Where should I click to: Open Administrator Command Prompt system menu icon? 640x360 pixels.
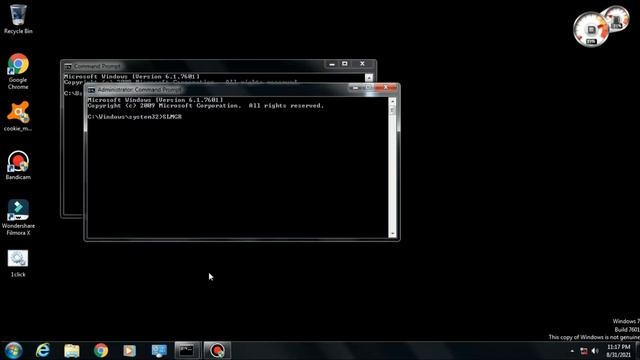[91, 90]
